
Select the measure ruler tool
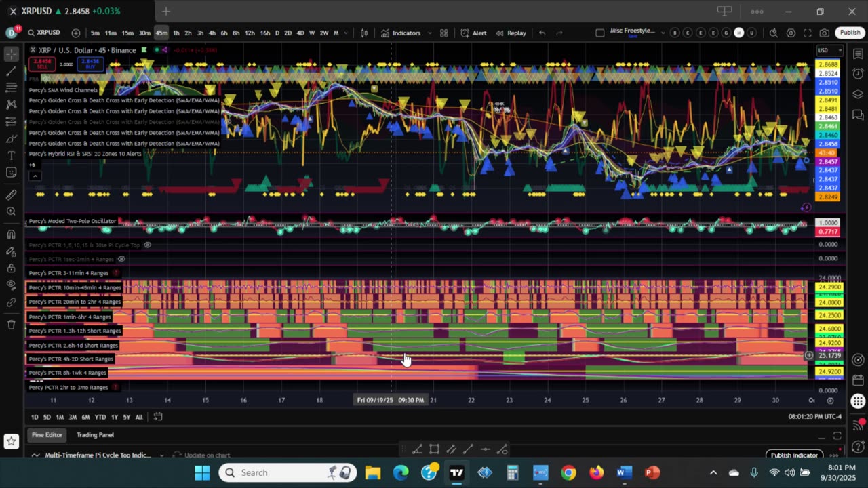[12, 195]
